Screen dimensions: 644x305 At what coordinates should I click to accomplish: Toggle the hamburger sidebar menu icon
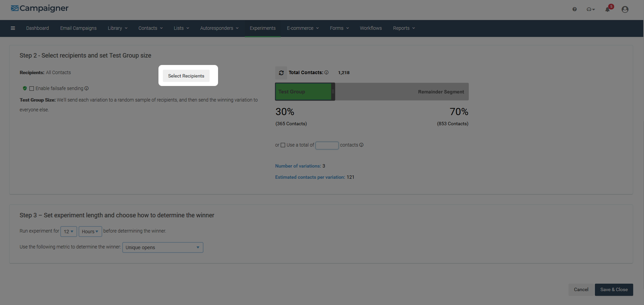(x=13, y=28)
